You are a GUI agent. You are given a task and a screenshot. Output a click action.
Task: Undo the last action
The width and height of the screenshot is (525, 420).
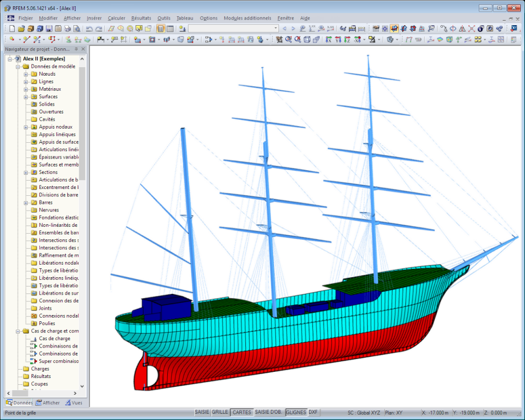89,29
